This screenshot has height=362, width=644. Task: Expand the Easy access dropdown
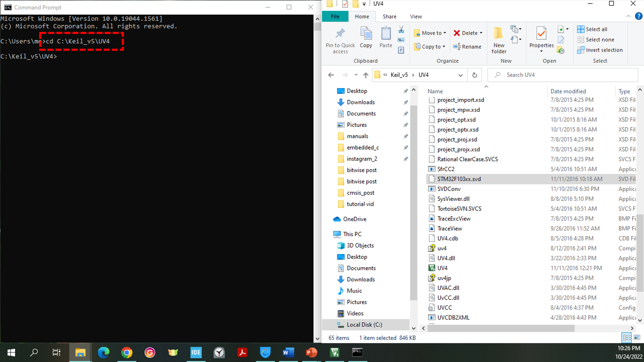[x=516, y=39]
